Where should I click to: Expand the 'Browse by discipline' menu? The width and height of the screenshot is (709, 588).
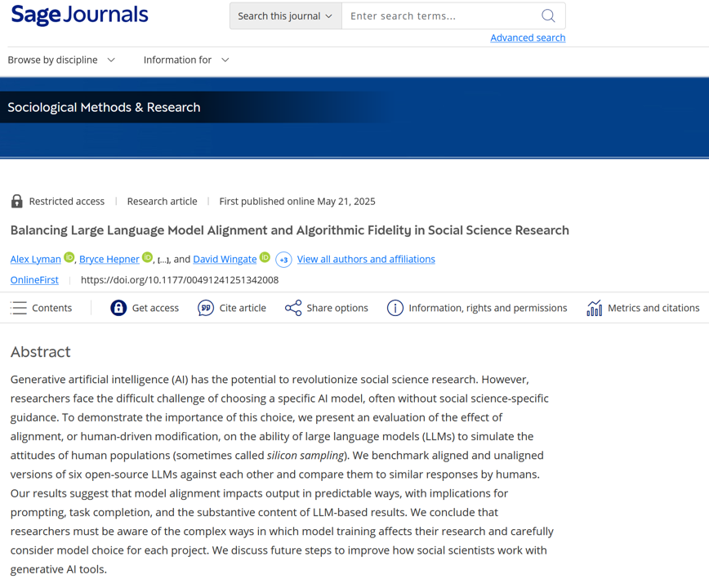click(61, 60)
